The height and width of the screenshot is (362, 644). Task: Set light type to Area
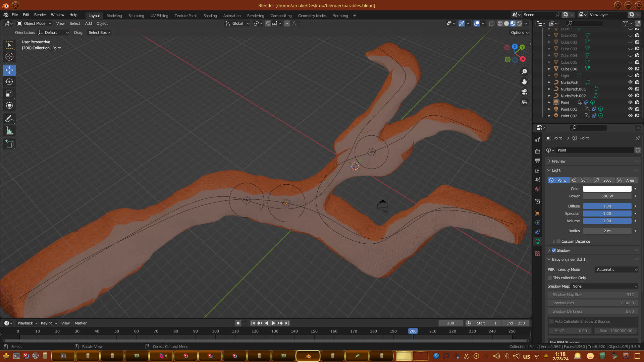click(627, 180)
